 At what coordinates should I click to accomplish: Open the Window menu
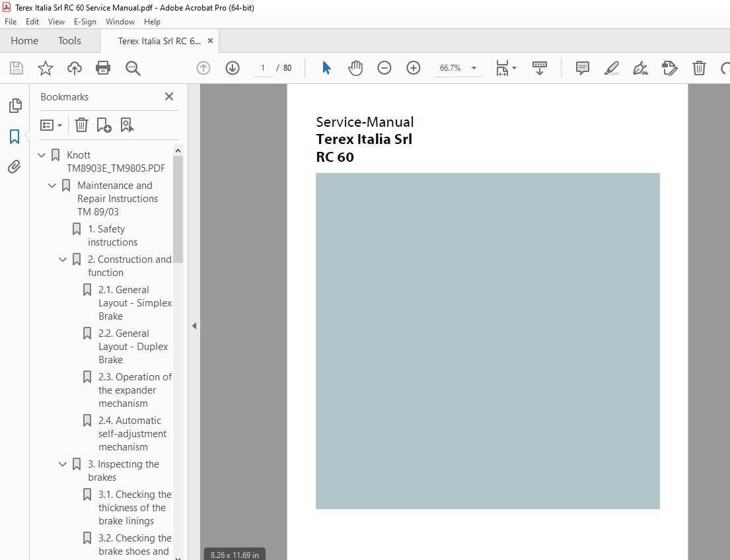click(x=120, y=21)
